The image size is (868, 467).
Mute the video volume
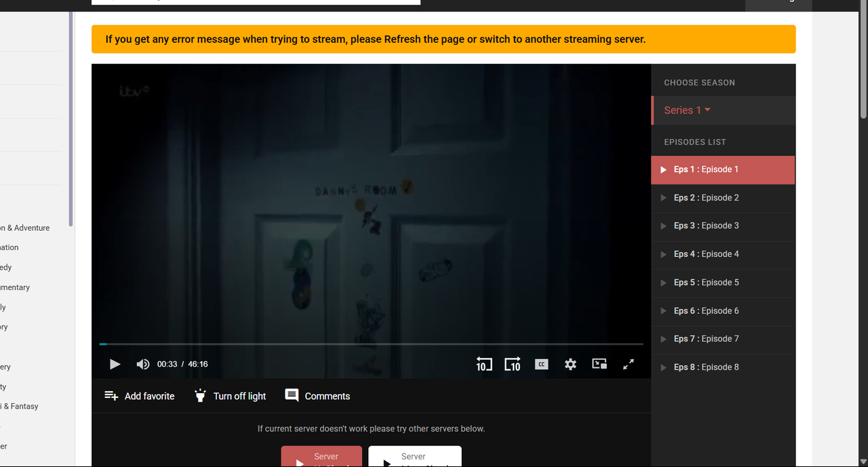tap(142, 364)
